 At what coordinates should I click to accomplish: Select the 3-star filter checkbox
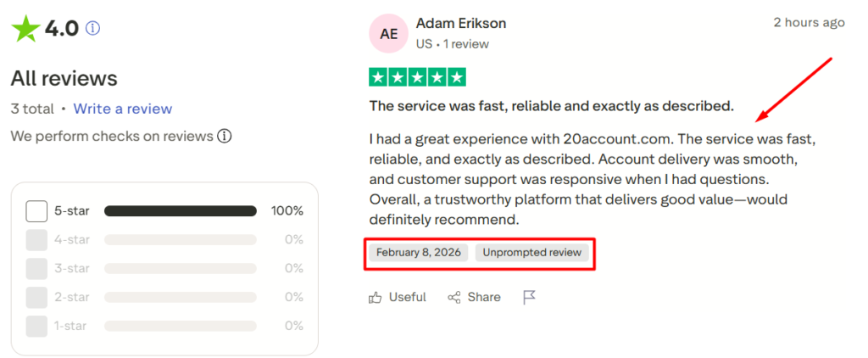(x=36, y=269)
